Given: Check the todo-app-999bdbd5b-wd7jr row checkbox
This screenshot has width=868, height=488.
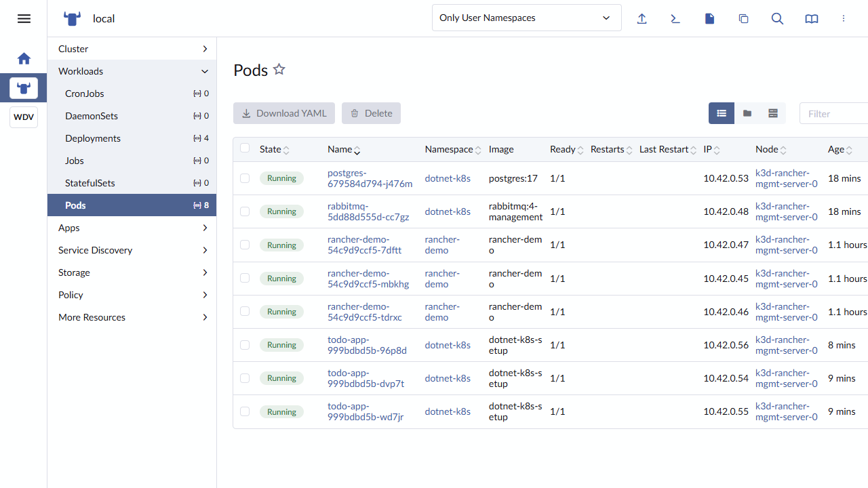Looking at the screenshot, I should tap(245, 411).
